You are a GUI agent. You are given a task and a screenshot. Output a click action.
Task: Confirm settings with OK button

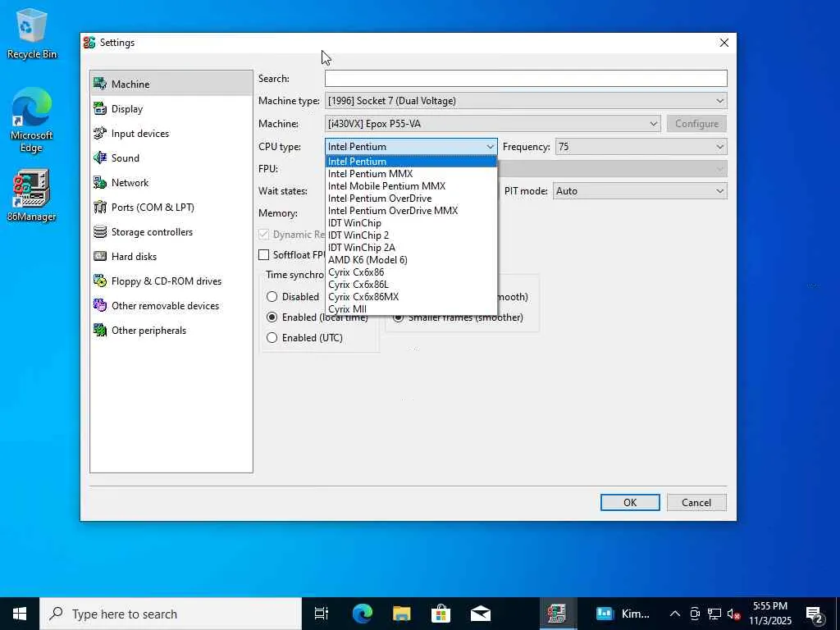630,503
